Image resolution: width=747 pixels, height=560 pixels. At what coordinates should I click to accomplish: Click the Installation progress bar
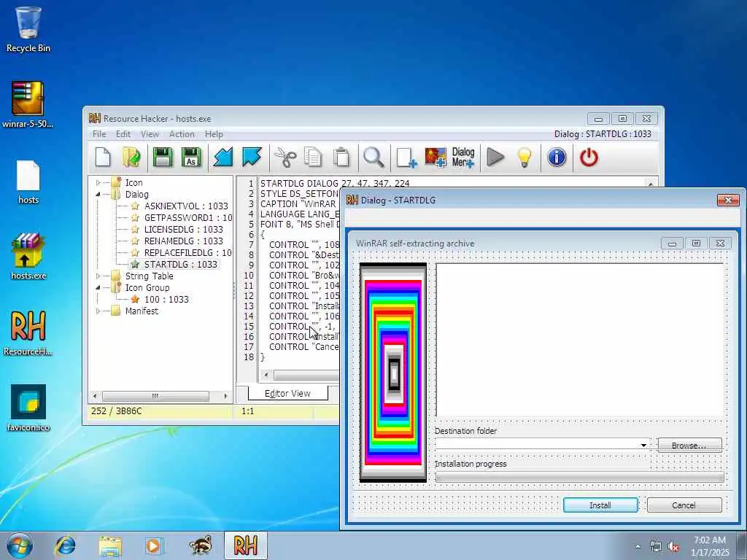pos(579,477)
